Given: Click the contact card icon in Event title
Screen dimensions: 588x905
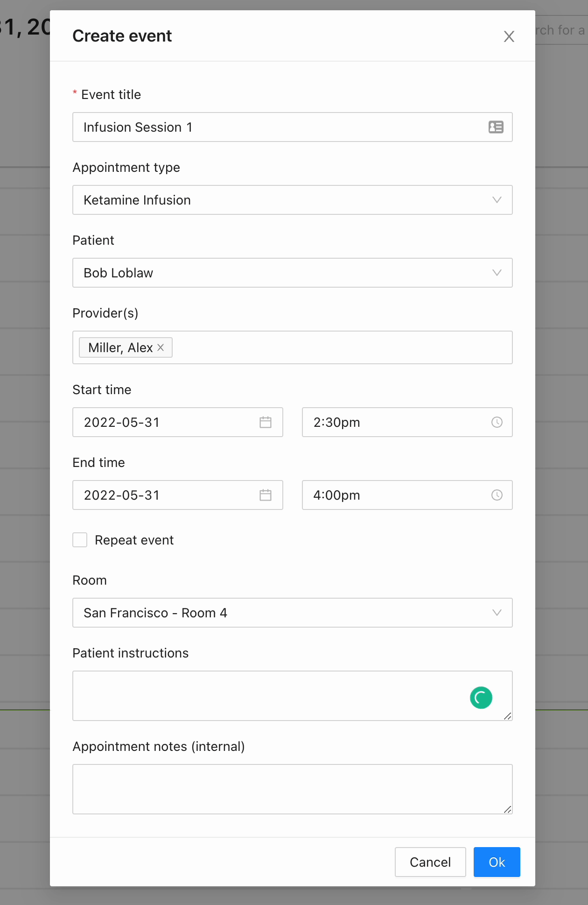Looking at the screenshot, I should (496, 127).
